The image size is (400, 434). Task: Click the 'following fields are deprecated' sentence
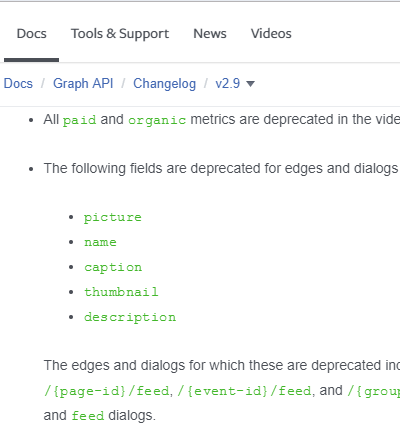[x=221, y=168]
